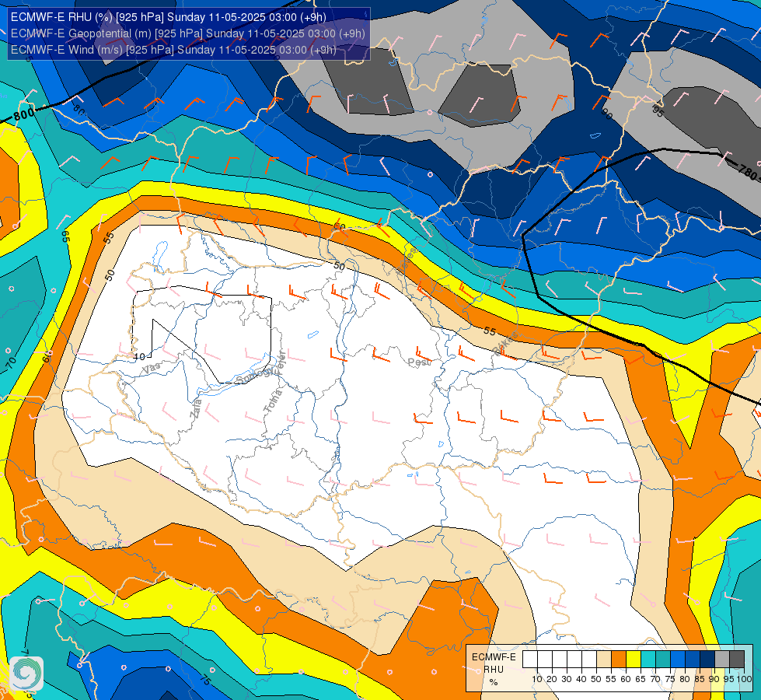Screen dimensions: 761x700
Task: Click the 65 humidity contour label
Action: pyautogui.click(x=66, y=236)
